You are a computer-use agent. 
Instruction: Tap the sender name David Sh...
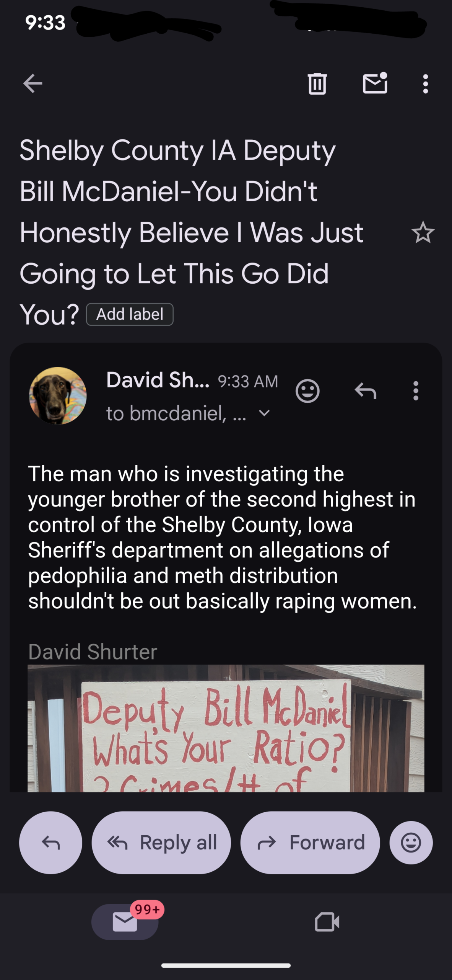[x=158, y=380]
